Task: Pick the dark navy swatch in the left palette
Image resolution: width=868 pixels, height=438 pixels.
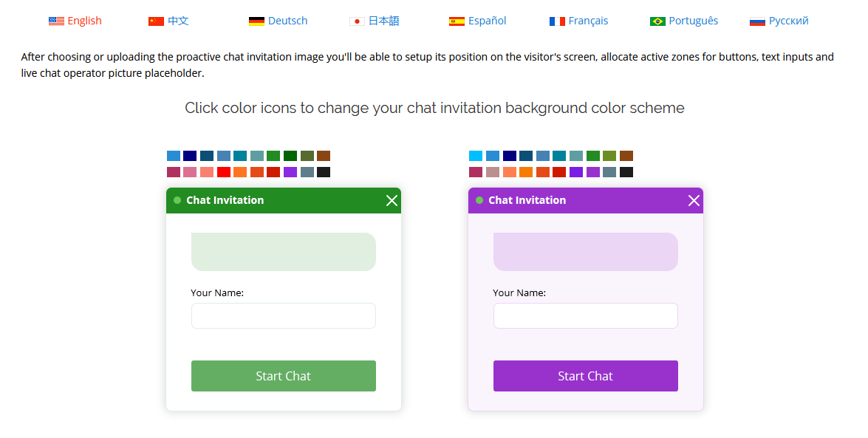Action: pyautogui.click(x=190, y=156)
